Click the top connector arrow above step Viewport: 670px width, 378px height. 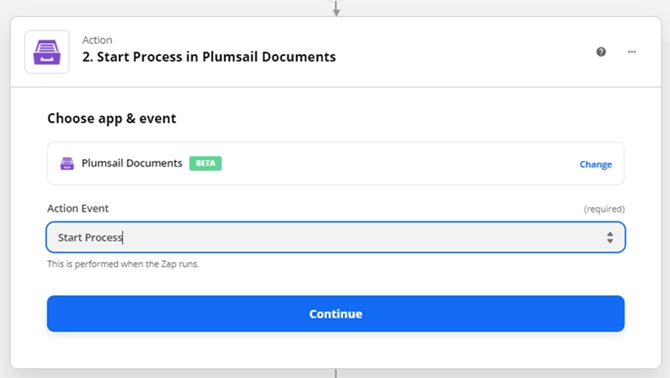tap(336, 8)
